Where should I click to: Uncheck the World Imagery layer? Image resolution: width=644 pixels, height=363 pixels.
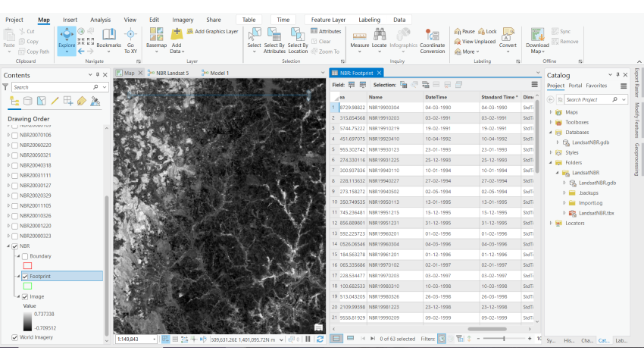coord(15,337)
